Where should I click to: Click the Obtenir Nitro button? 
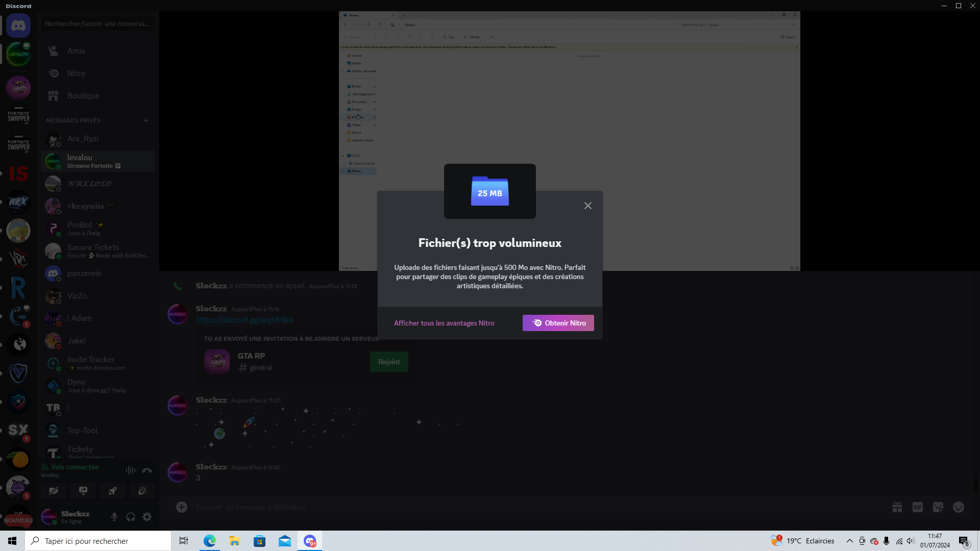pos(558,323)
